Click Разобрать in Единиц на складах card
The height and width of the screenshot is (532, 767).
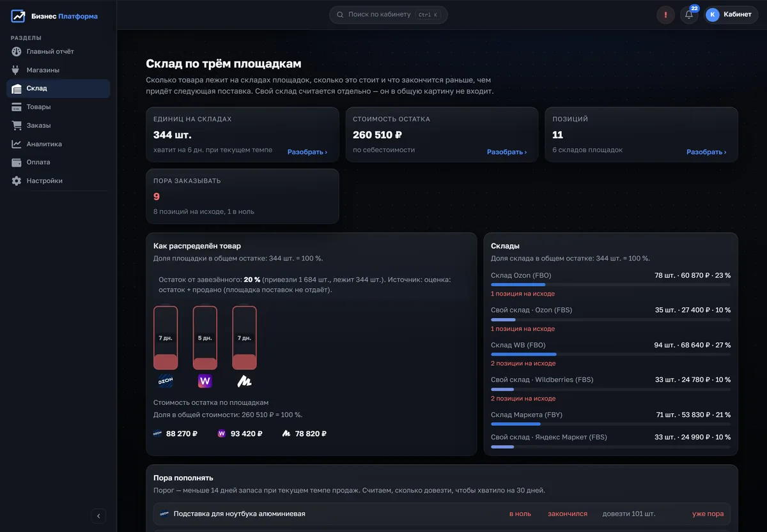pyautogui.click(x=307, y=152)
